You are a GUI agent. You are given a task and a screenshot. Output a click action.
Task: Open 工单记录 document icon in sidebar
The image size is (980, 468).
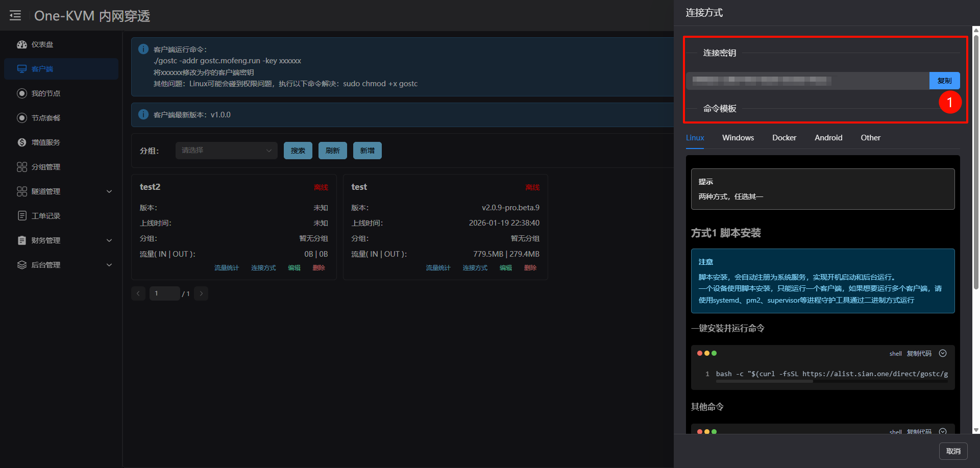tap(21, 216)
